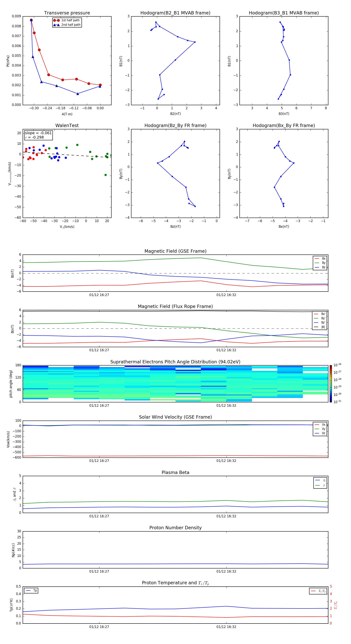Click '01/12 16:32' tick under Proton Temperature panel

(226, 627)
